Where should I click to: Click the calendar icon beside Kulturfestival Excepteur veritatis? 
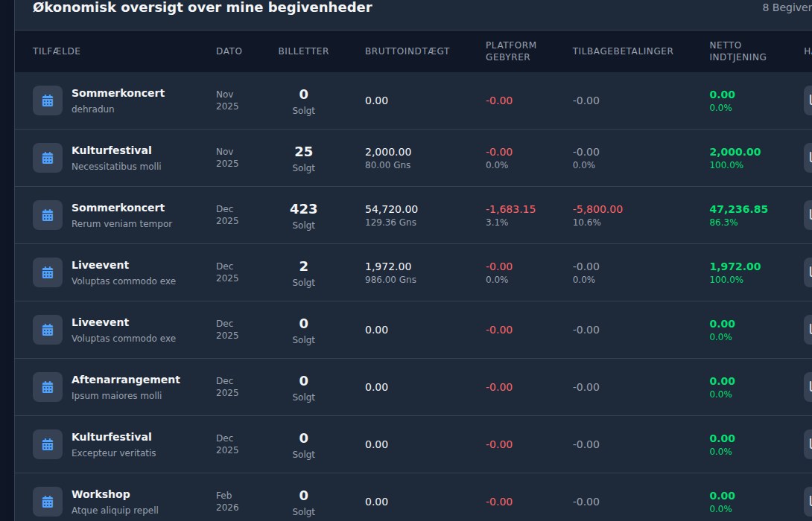(48, 444)
